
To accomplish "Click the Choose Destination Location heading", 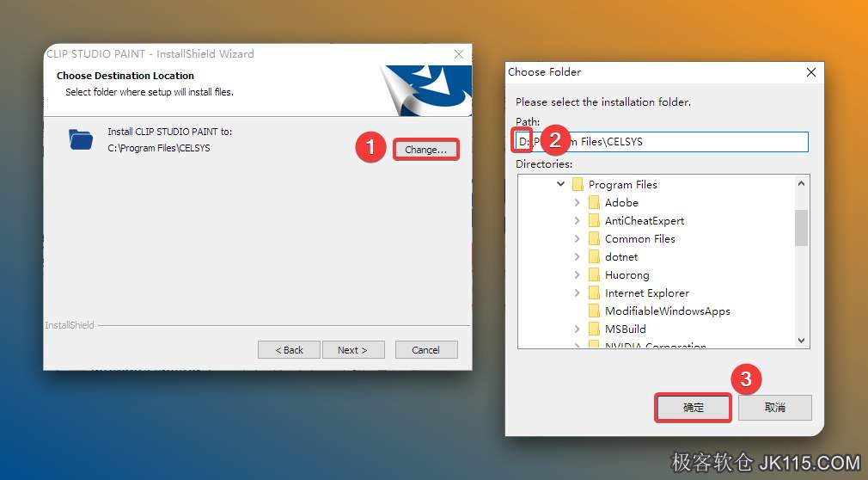I will [x=125, y=76].
